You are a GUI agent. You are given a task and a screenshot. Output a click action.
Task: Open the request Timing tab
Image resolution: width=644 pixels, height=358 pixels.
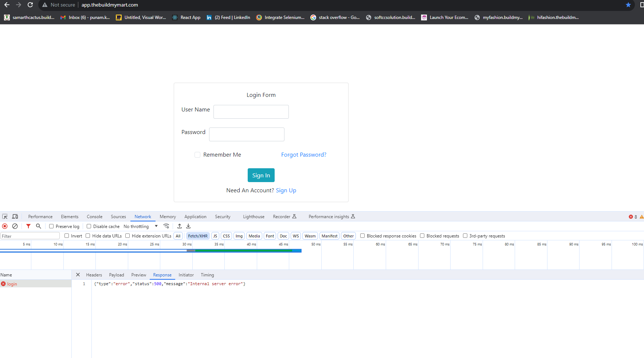tap(207, 275)
